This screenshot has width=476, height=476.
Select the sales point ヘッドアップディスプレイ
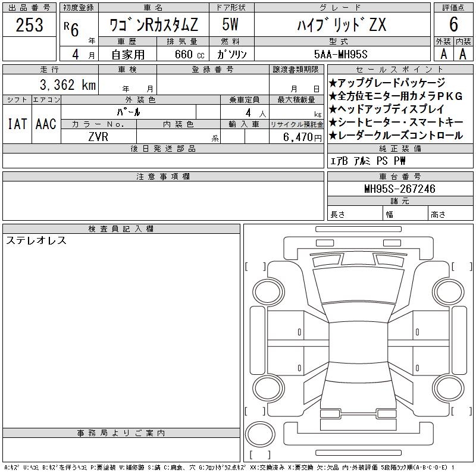tap(387, 109)
